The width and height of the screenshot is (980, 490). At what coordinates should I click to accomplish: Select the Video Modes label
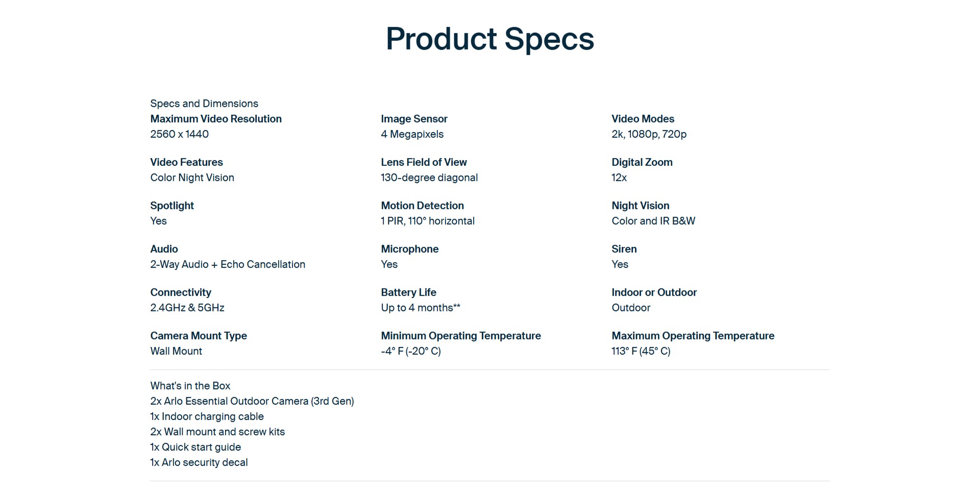coord(643,119)
